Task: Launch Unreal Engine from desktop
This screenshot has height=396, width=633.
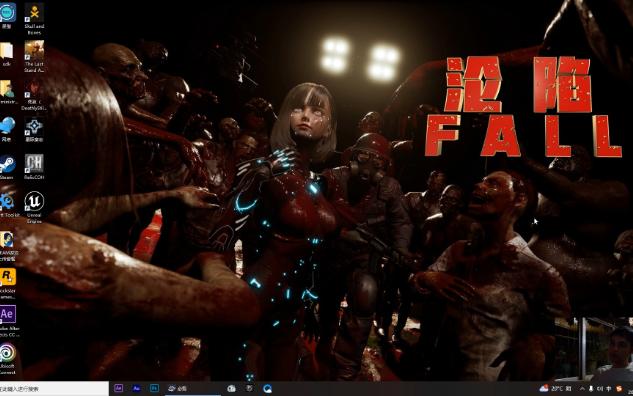Action: (x=34, y=207)
